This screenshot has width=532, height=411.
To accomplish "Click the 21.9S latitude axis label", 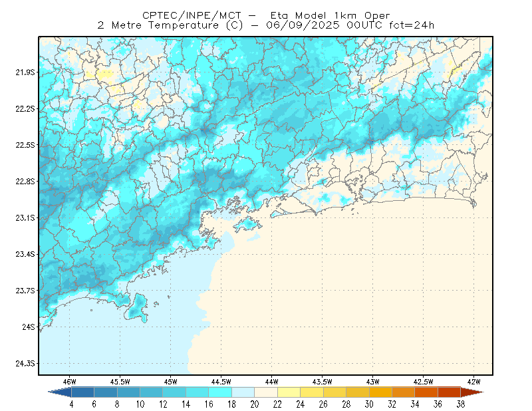I will tap(25, 72).
